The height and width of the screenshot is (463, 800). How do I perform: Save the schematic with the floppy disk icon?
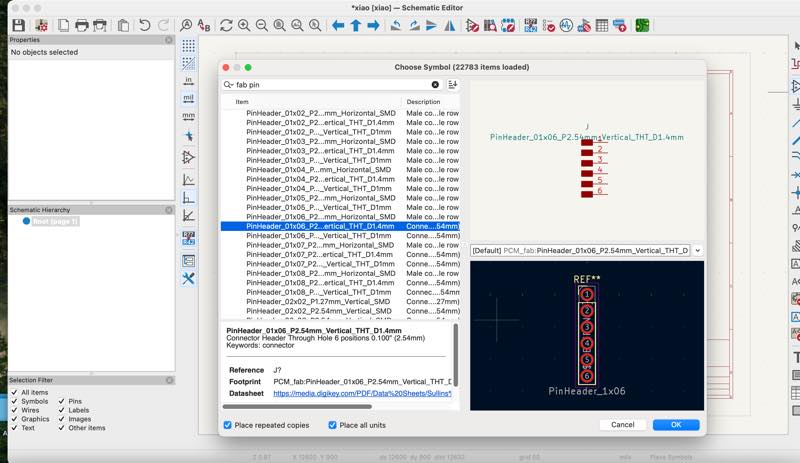click(19, 25)
